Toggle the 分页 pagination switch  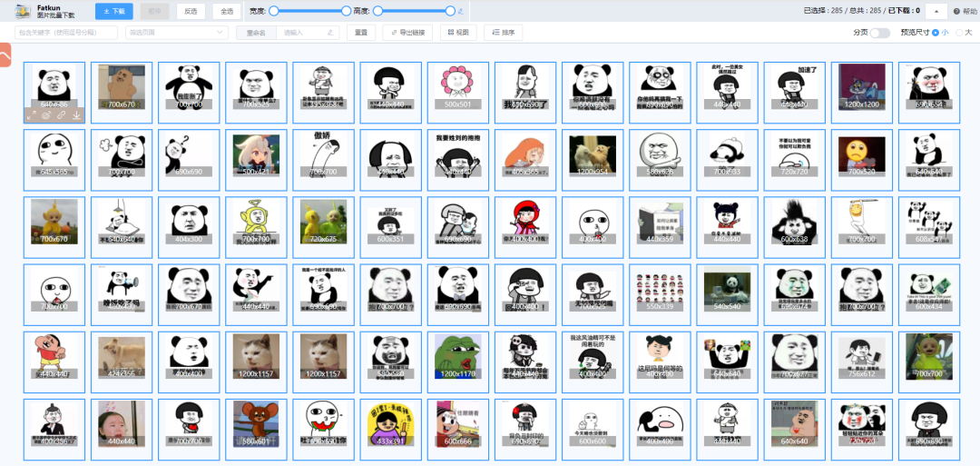(879, 32)
